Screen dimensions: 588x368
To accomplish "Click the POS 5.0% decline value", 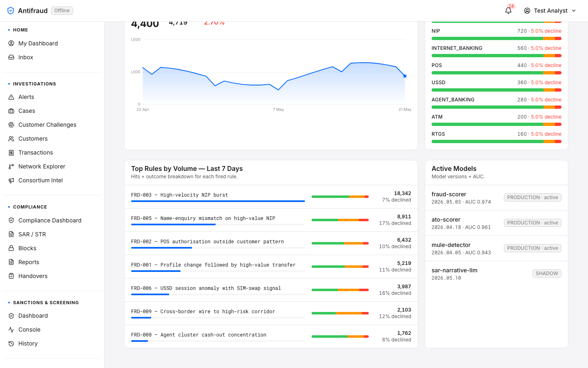I will tap(546, 65).
